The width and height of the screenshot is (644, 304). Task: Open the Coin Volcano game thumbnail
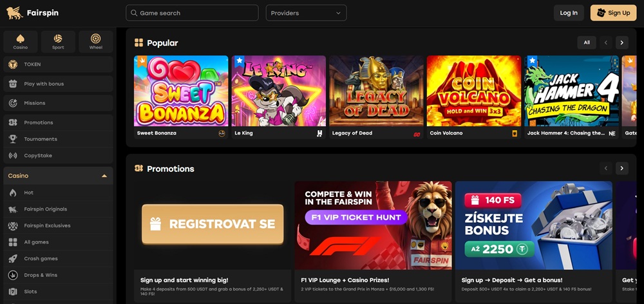(474, 91)
